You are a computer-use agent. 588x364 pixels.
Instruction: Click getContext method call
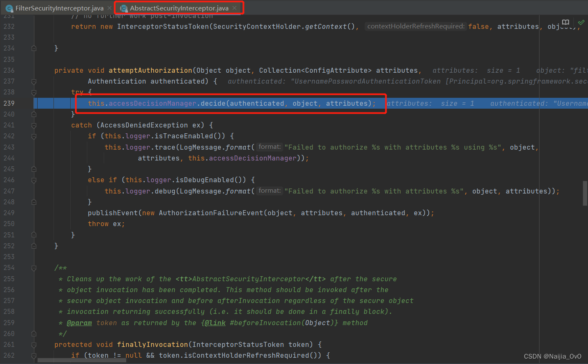click(326, 26)
